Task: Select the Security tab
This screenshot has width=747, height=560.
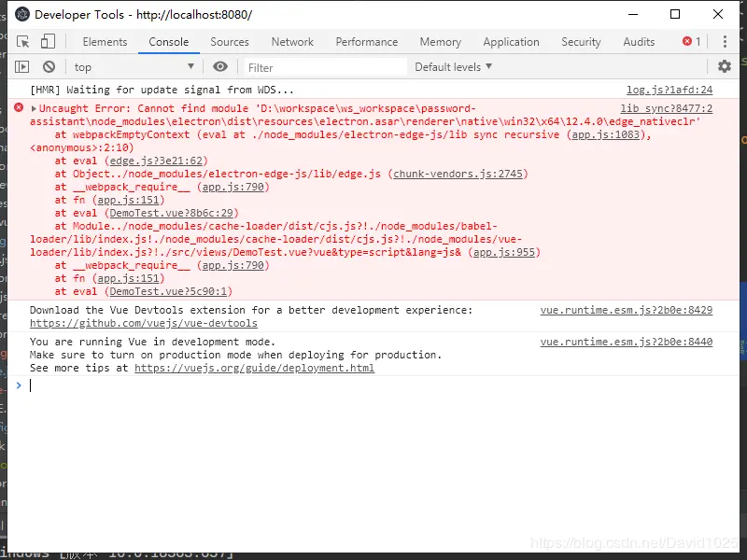Action: pos(581,42)
